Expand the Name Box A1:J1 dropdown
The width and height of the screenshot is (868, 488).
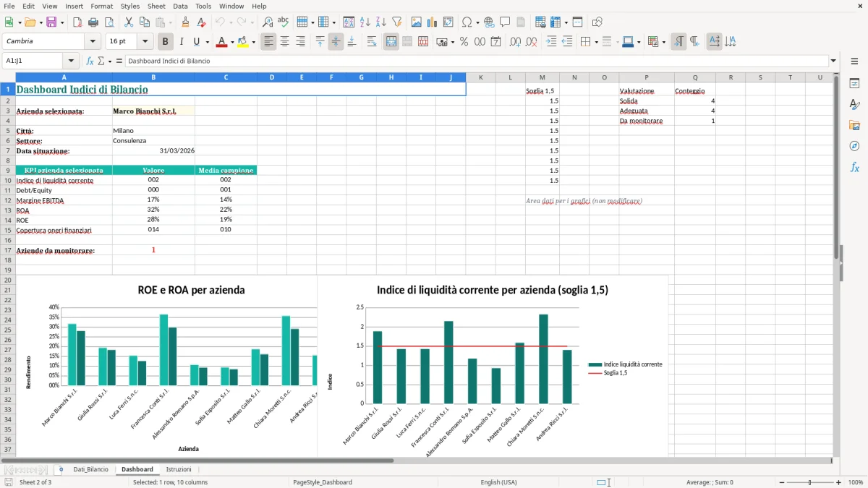point(71,61)
